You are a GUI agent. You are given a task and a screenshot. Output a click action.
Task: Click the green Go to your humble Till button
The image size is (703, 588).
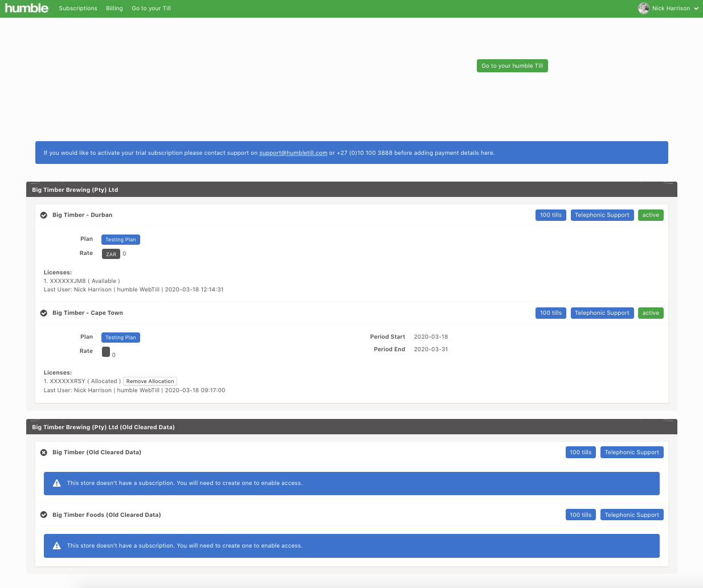[512, 66]
